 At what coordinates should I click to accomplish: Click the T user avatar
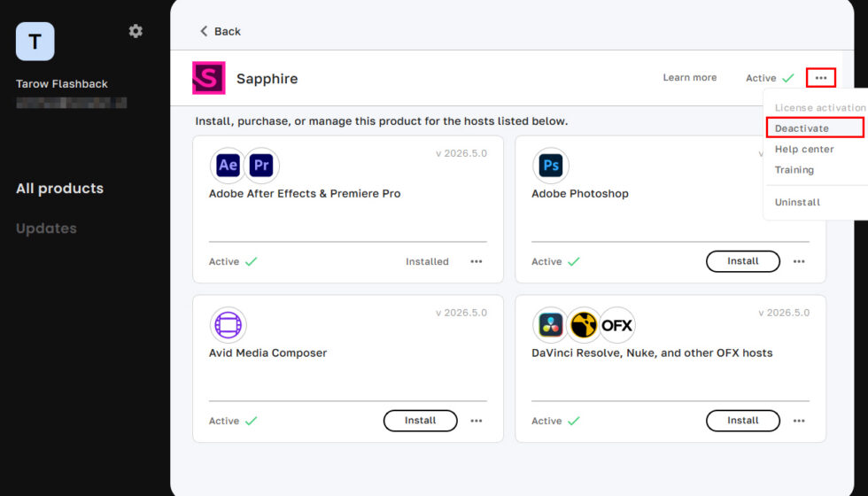[35, 42]
